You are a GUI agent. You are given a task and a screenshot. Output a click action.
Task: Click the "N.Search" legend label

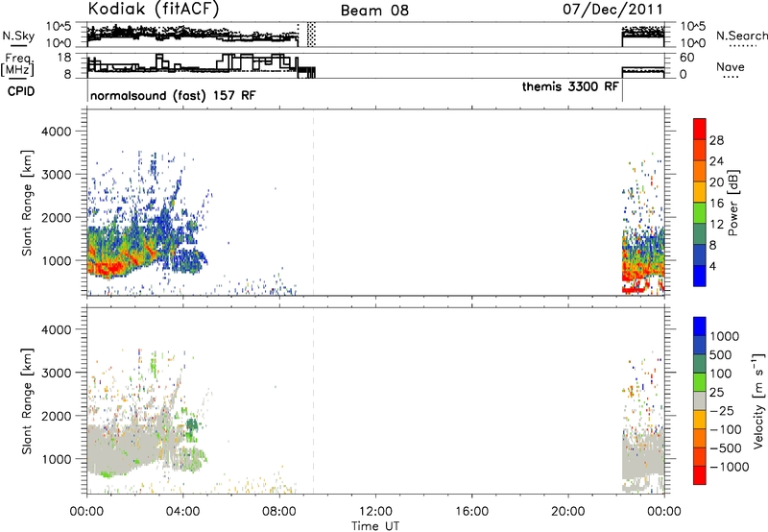coord(741,36)
